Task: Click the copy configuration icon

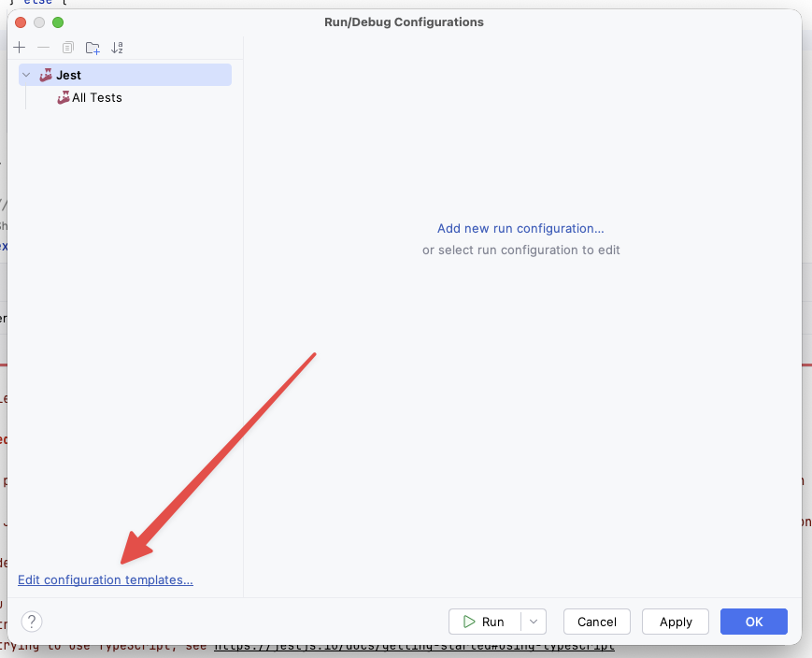Action: [x=67, y=48]
